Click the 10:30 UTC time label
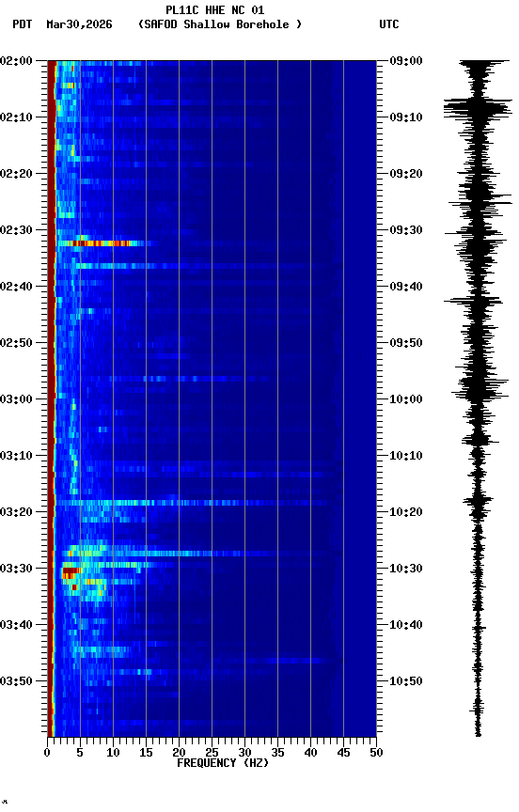 [x=406, y=569]
